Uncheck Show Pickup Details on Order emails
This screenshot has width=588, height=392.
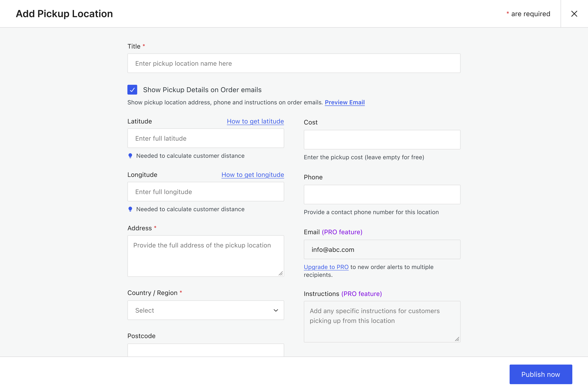(x=132, y=90)
